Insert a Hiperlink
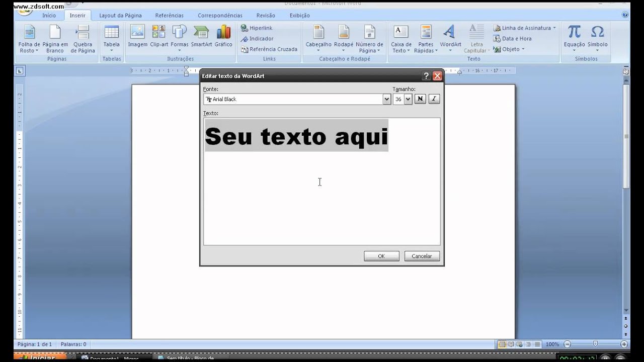 257,28
